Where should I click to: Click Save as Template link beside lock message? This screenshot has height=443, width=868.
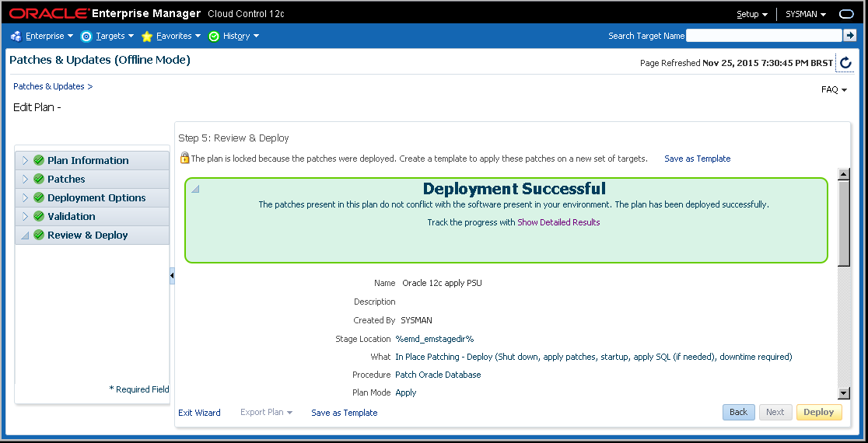[698, 159]
